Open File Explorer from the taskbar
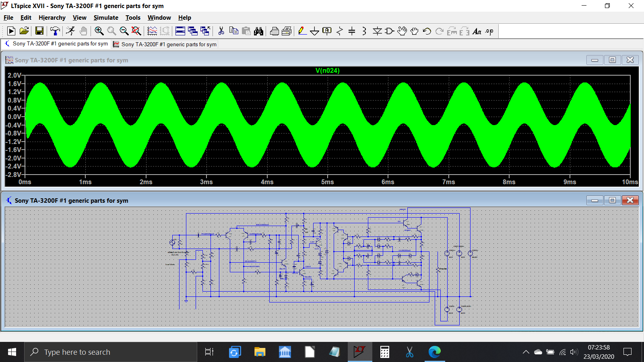 tap(260, 352)
